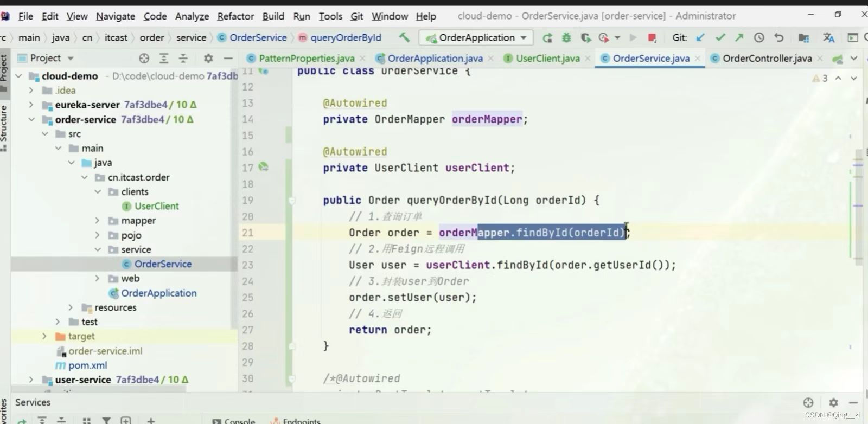This screenshot has width=868, height=424.
Task: Commit changes with the green checkmark
Action: pos(720,37)
